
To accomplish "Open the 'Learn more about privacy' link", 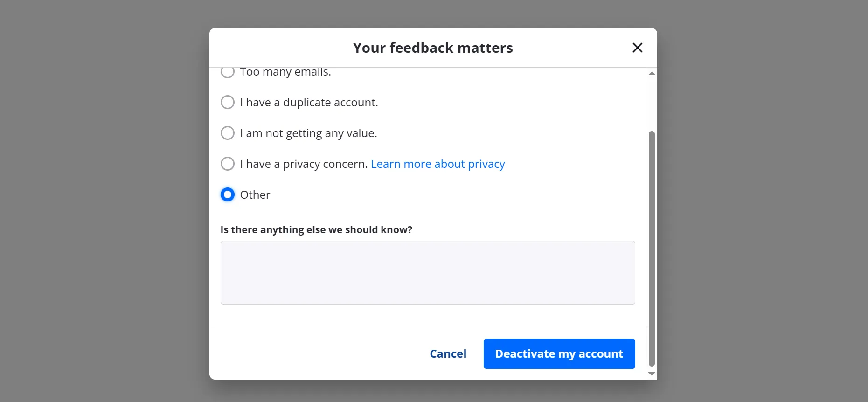I will pyautogui.click(x=437, y=164).
